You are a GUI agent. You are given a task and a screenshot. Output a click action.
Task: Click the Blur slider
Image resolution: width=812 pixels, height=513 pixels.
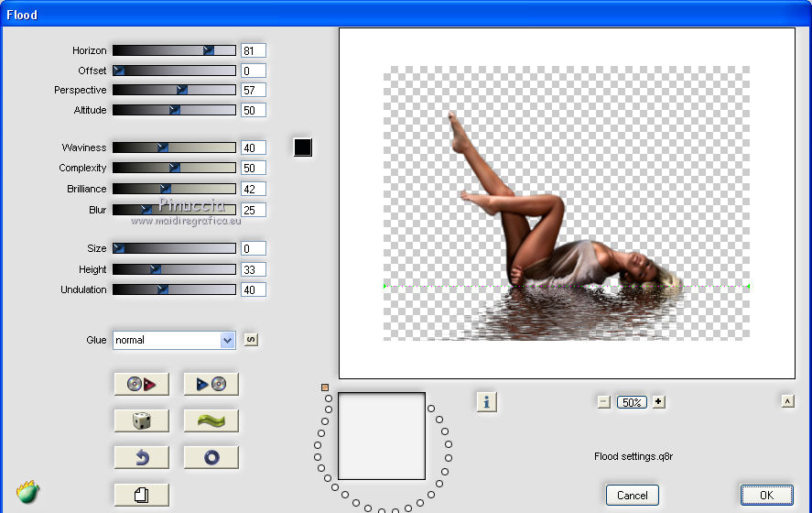pyautogui.click(x=174, y=210)
